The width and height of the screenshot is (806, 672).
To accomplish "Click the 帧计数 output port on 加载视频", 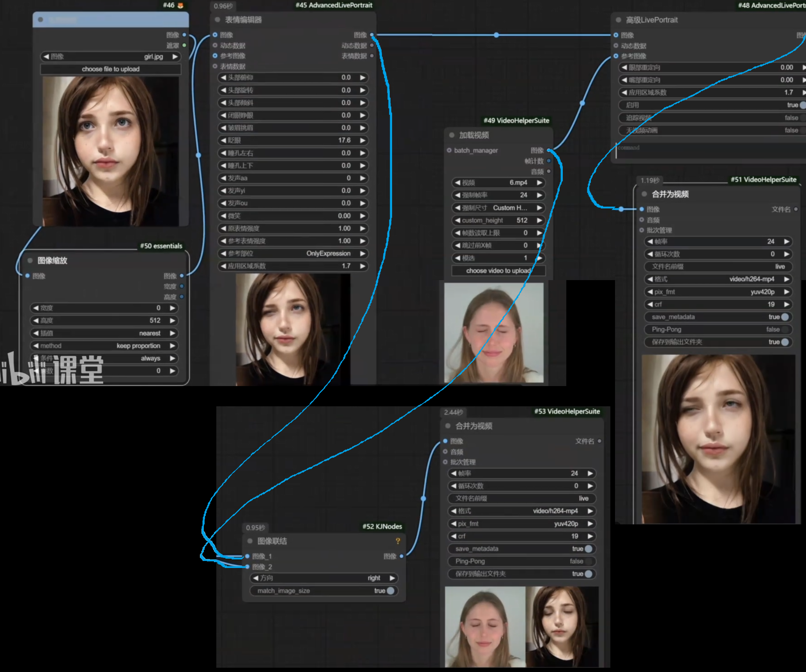I will pyautogui.click(x=549, y=161).
